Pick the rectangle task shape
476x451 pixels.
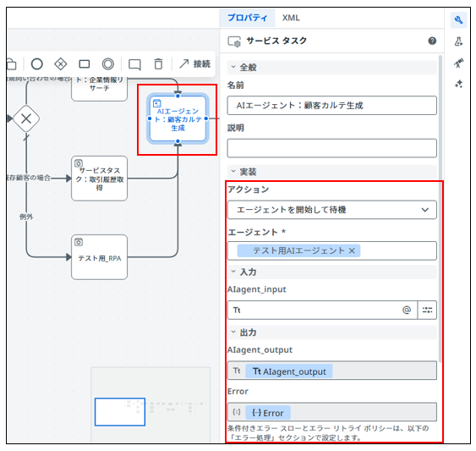(84, 64)
